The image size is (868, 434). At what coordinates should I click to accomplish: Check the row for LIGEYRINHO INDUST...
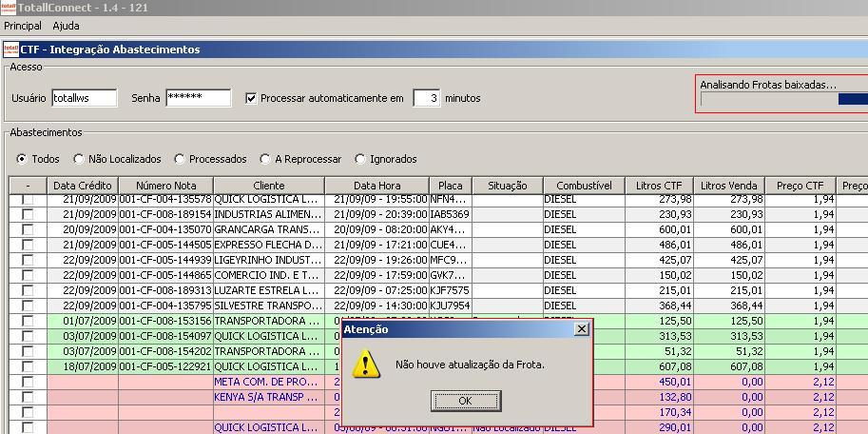pos(28,260)
